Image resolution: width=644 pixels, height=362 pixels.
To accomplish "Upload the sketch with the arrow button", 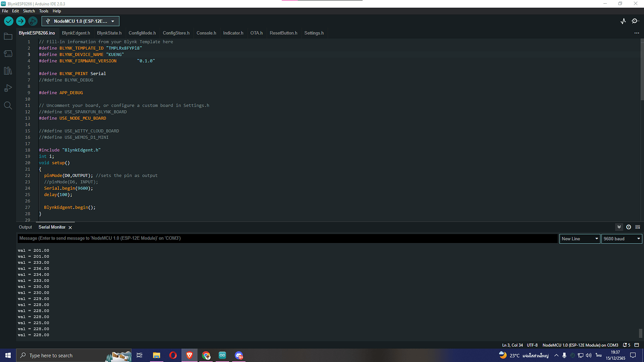I will (21, 21).
